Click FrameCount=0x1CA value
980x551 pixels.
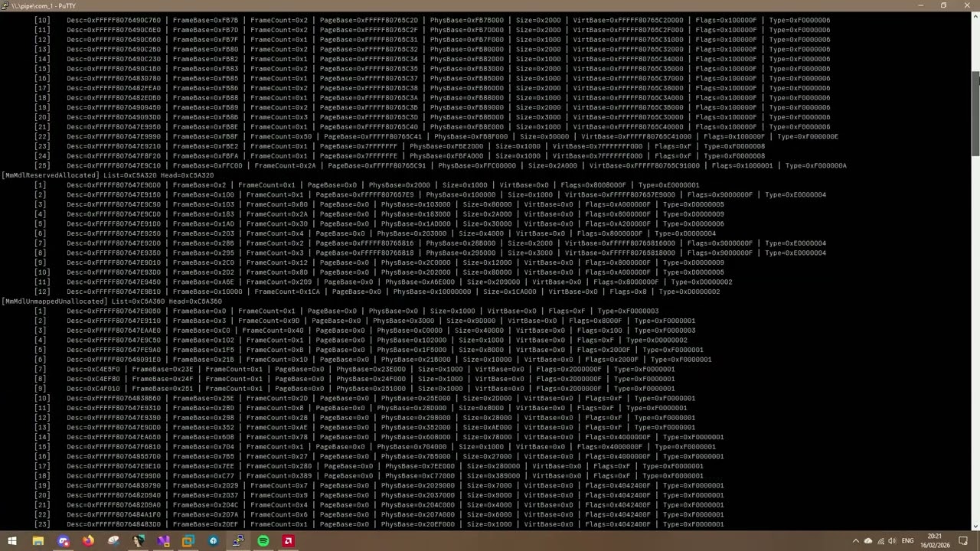[287, 292]
